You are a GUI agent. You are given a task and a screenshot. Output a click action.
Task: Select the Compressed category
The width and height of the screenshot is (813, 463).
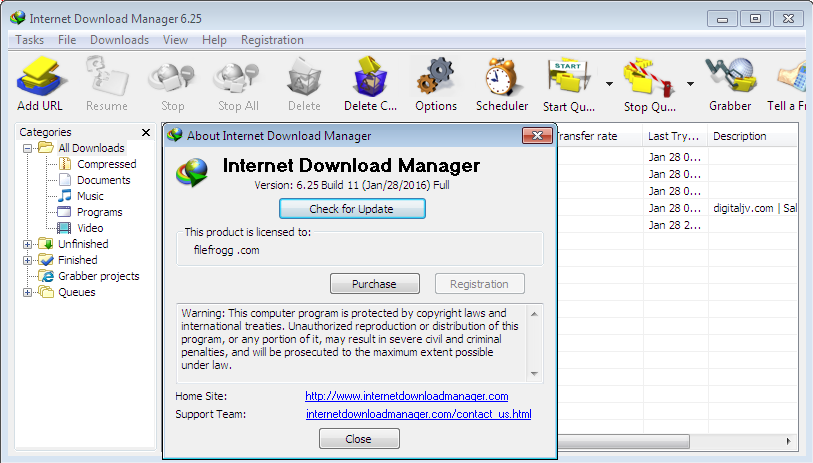point(107,164)
